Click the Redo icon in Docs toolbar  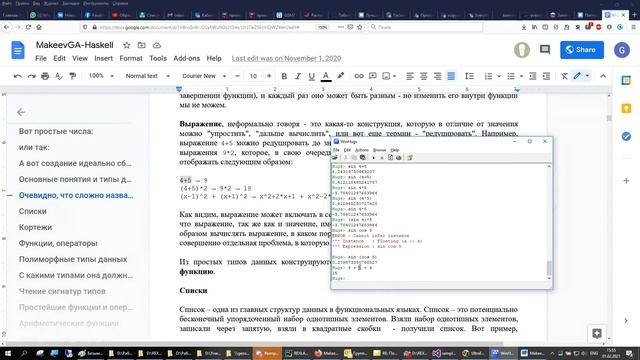pos(31,76)
